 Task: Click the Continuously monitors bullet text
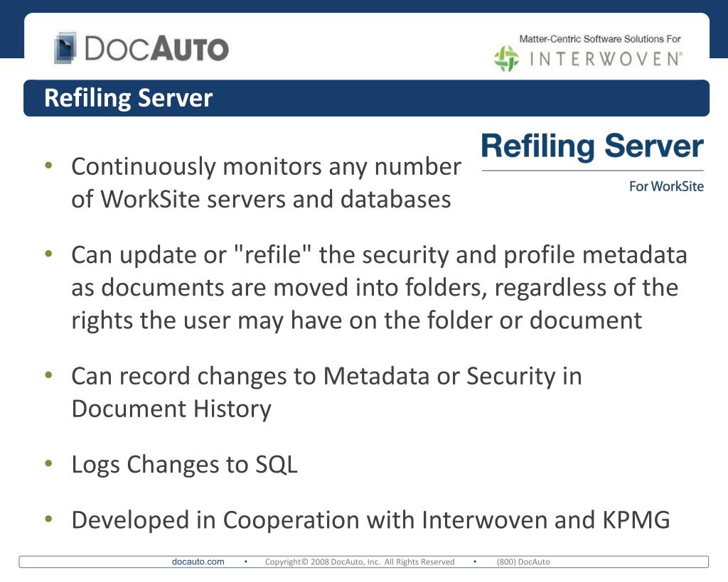point(266,183)
